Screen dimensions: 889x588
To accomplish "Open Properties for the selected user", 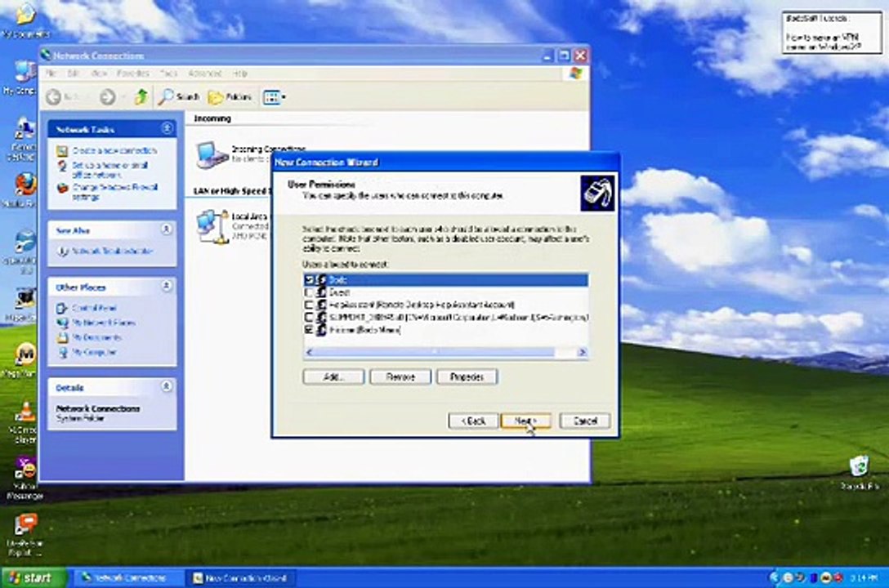I will click(467, 376).
